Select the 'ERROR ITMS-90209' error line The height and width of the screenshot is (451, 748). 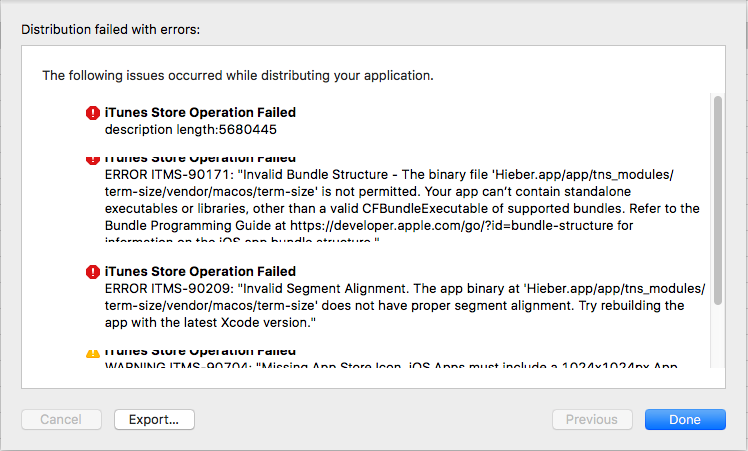click(405, 289)
